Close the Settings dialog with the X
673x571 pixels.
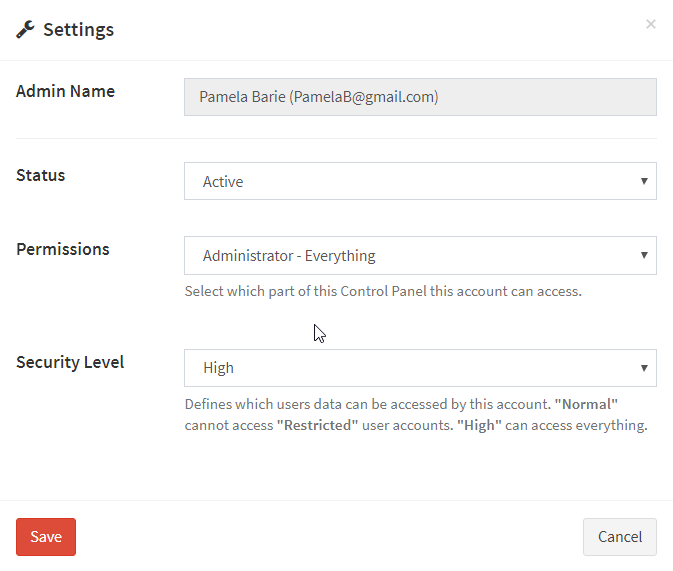[651, 24]
